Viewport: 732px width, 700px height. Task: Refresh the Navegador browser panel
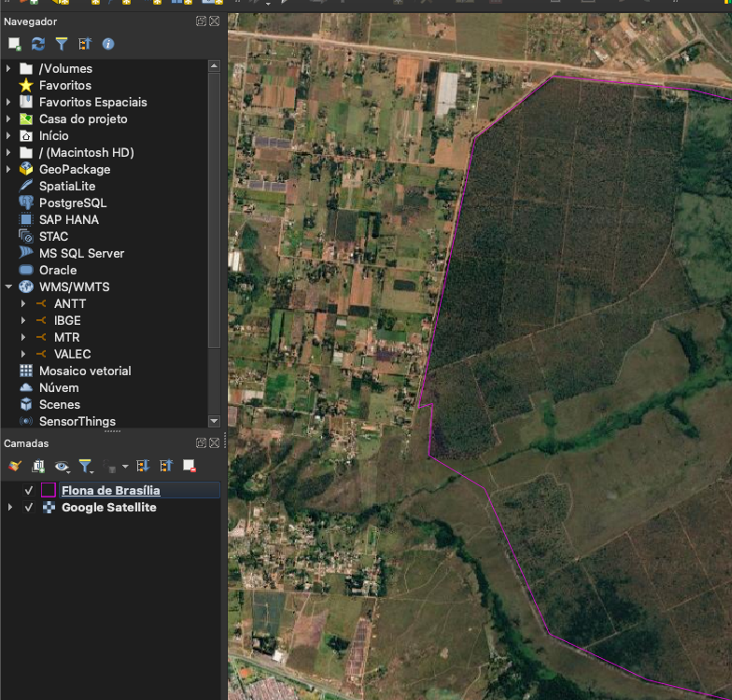(37, 44)
